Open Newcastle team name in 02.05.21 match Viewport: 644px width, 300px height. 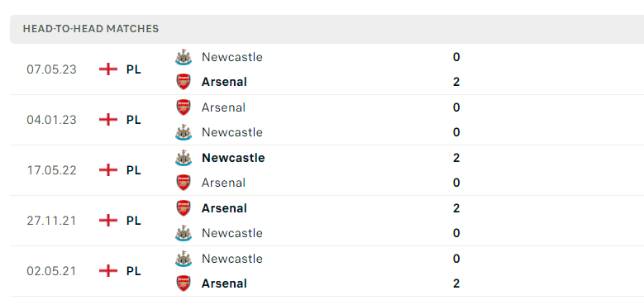(x=232, y=259)
